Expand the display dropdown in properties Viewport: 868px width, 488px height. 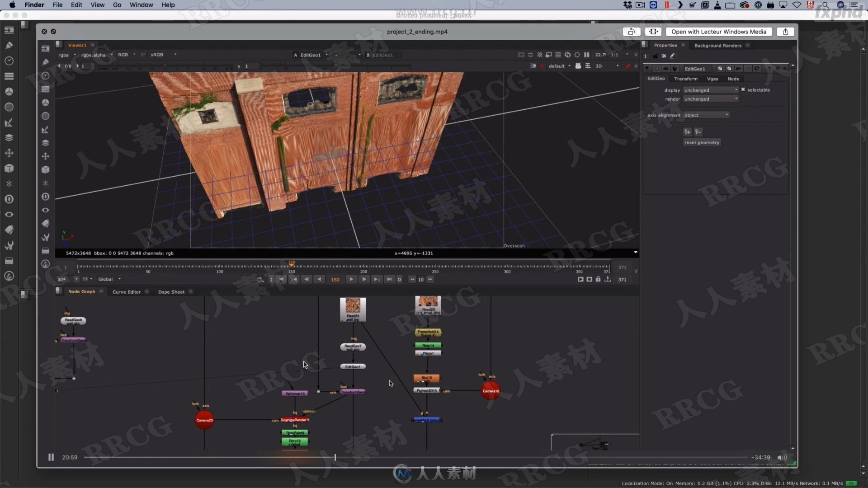click(x=711, y=89)
